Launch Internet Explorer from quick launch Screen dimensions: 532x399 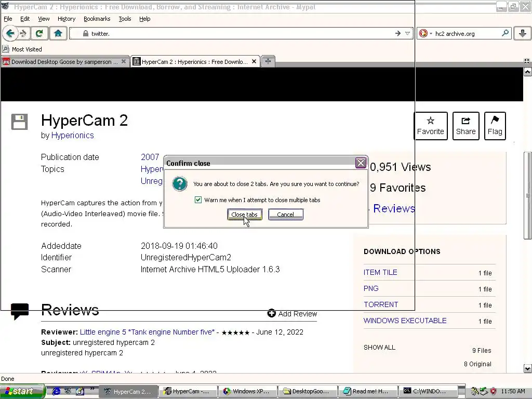coord(56,391)
